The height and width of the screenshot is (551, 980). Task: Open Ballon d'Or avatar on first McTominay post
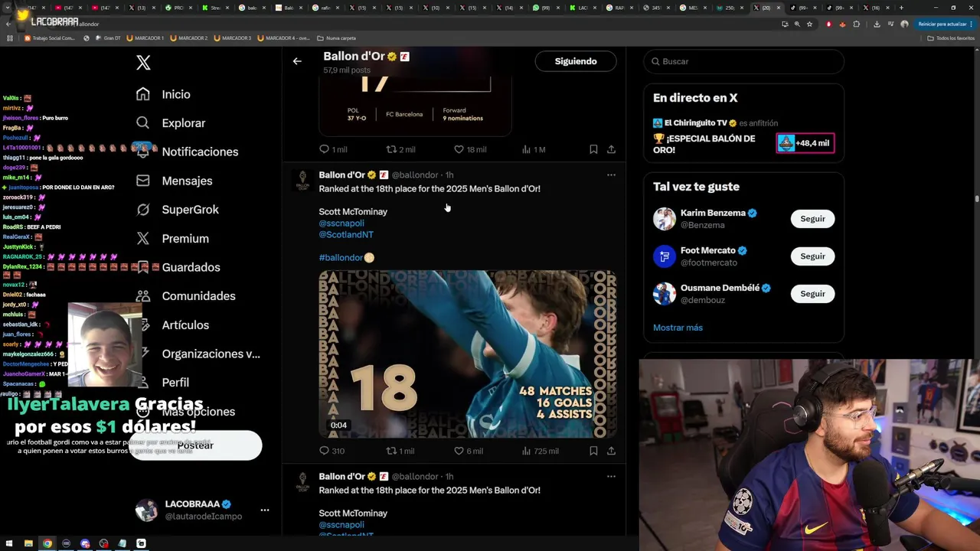point(302,181)
